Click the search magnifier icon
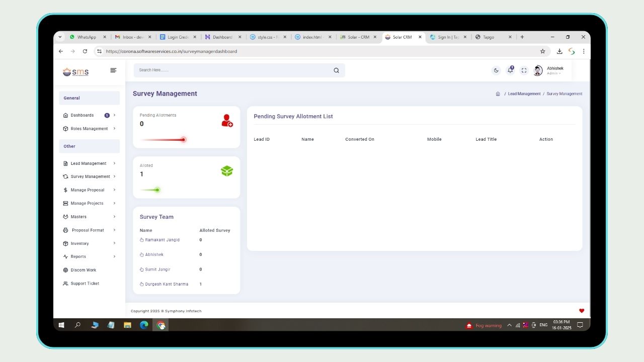 click(336, 70)
